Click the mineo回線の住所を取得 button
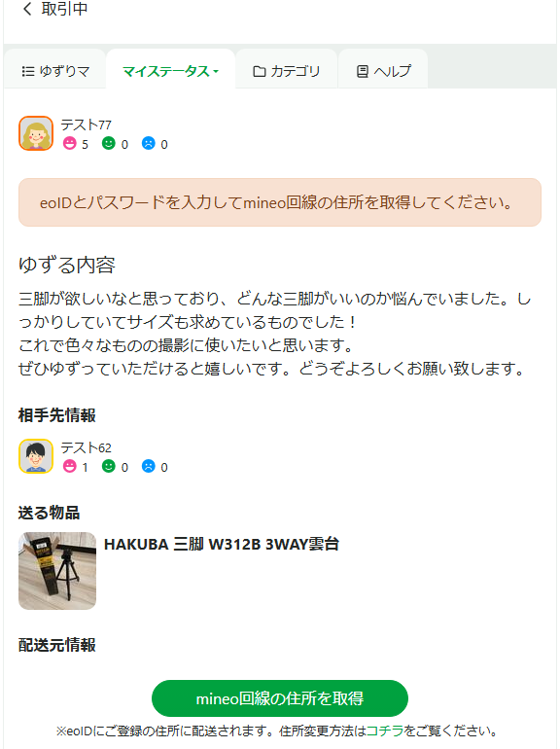Screen dimensions: 560x749 click(x=280, y=698)
